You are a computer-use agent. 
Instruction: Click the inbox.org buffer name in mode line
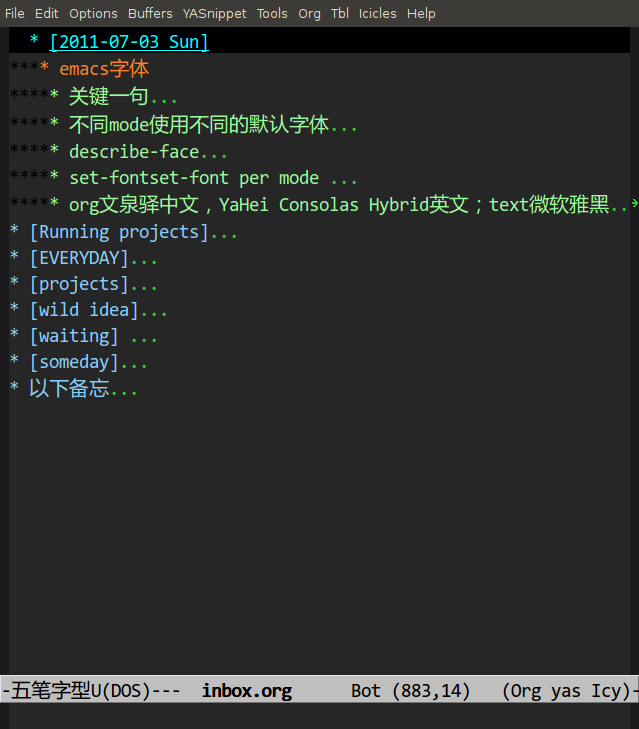click(247, 691)
